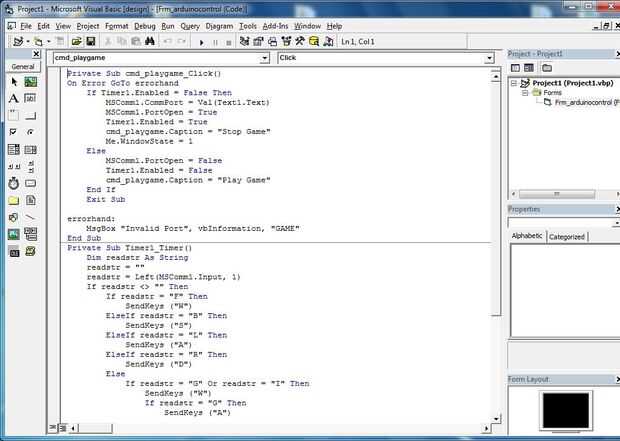Open the Properties Window toolbar icon
Screen dimensions: 620x441
click(x=259, y=41)
